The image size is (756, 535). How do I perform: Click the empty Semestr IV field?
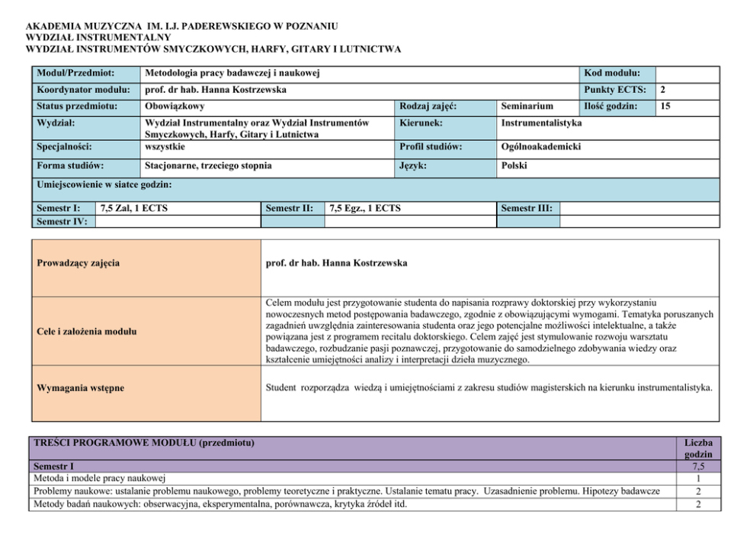[176, 222]
